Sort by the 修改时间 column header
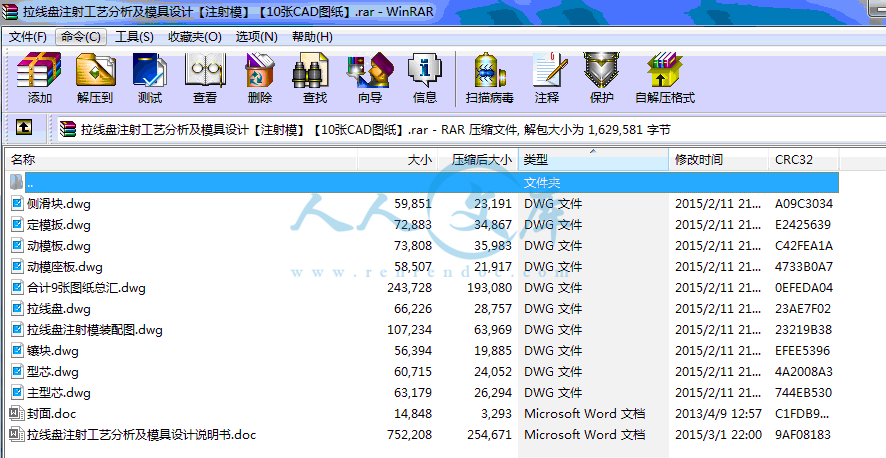 point(719,160)
